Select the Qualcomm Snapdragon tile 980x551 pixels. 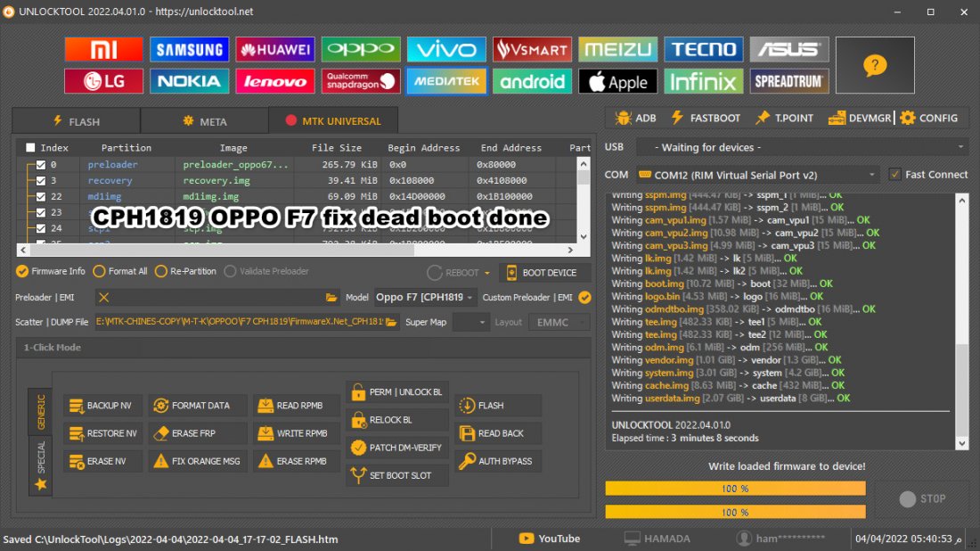[361, 81]
